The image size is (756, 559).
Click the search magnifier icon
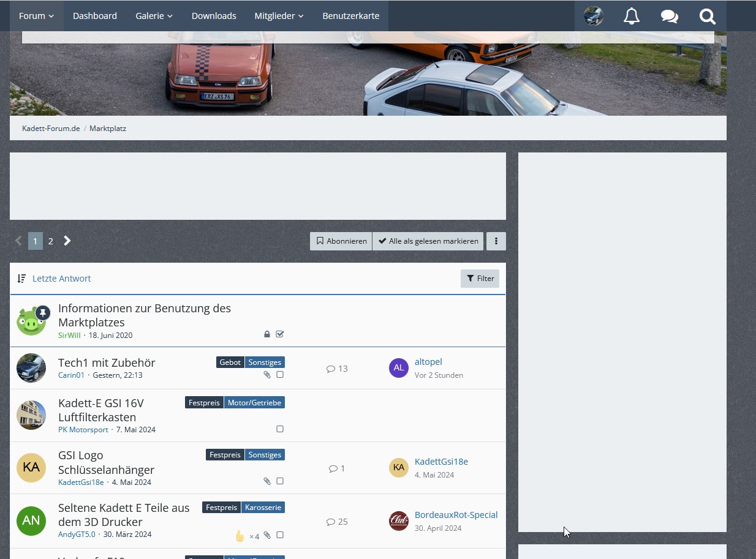point(707,17)
